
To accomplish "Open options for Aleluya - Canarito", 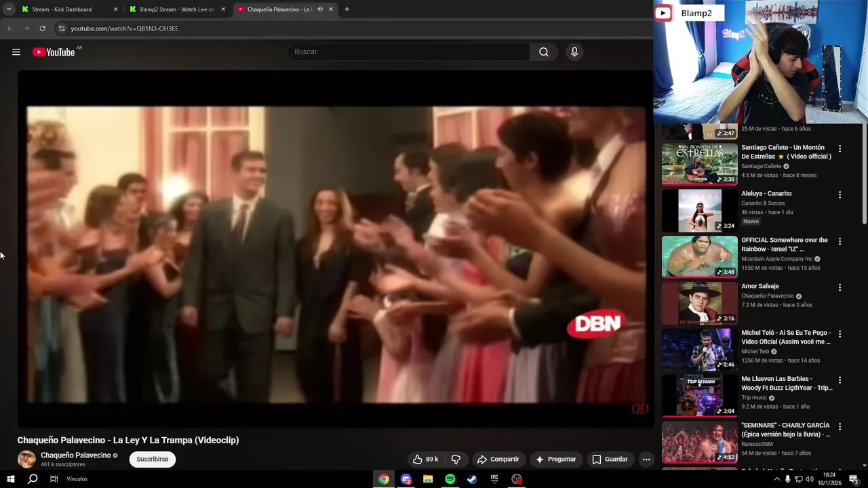I will coord(840,195).
